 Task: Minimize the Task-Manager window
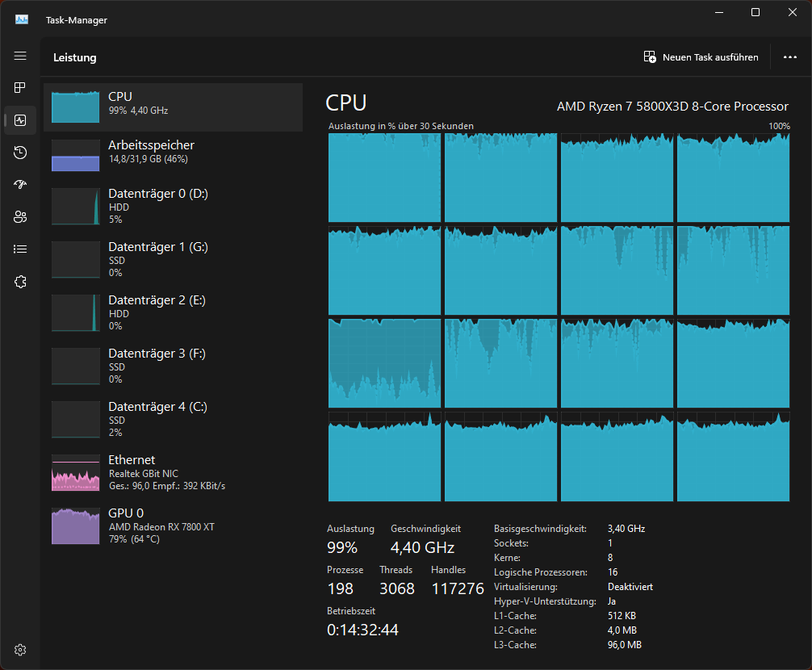pyautogui.click(x=719, y=12)
